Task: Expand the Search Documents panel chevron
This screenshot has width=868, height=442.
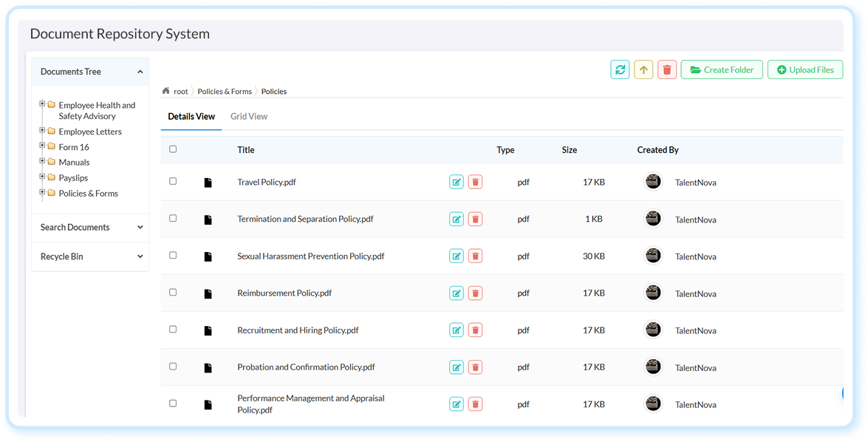Action: 140,227
